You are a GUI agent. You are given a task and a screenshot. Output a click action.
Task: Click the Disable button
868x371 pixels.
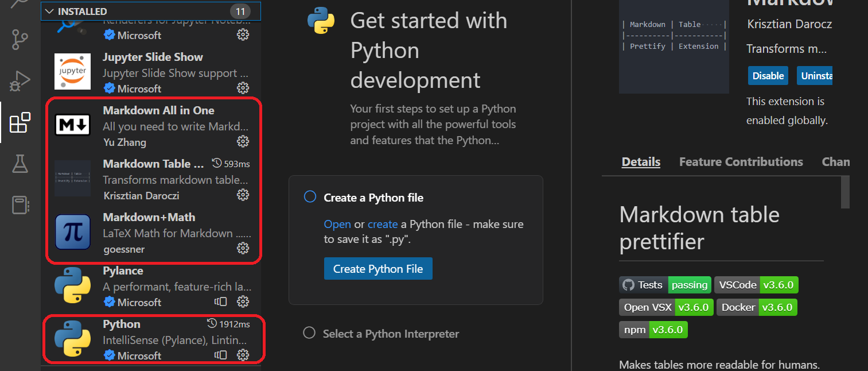tap(768, 76)
